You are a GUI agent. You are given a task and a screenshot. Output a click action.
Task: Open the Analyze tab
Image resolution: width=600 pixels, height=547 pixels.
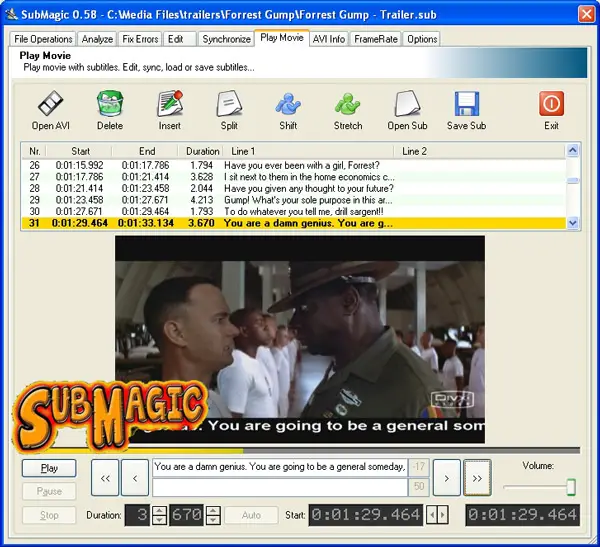coord(97,39)
